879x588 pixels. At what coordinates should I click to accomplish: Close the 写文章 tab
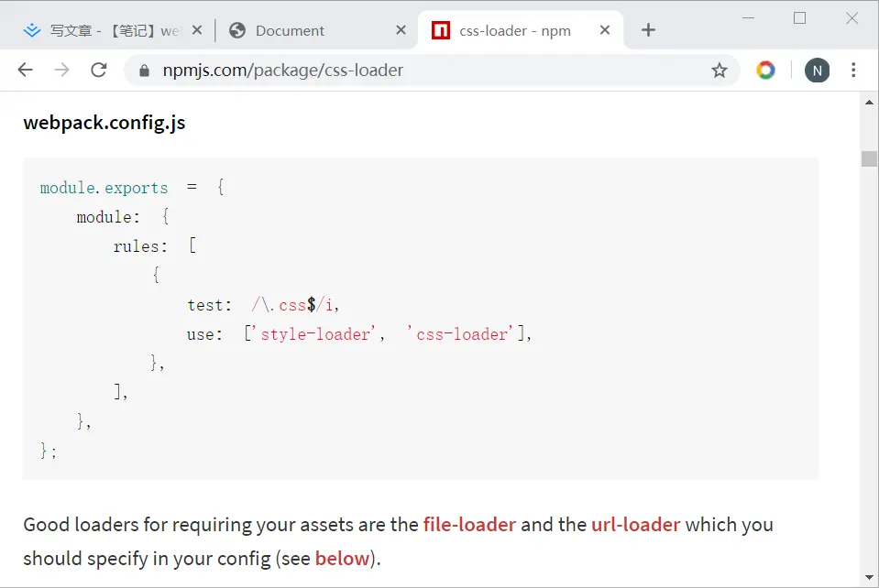click(197, 30)
